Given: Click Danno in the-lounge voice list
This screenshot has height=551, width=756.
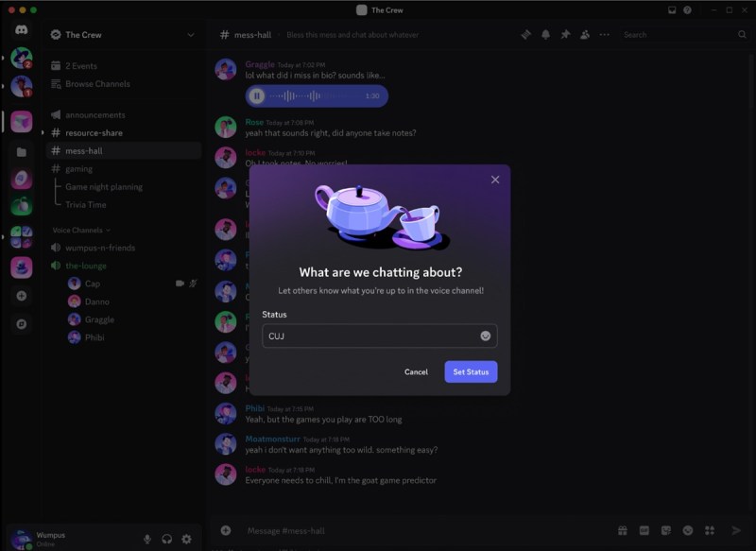Looking at the screenshot, I should [89, 301].
